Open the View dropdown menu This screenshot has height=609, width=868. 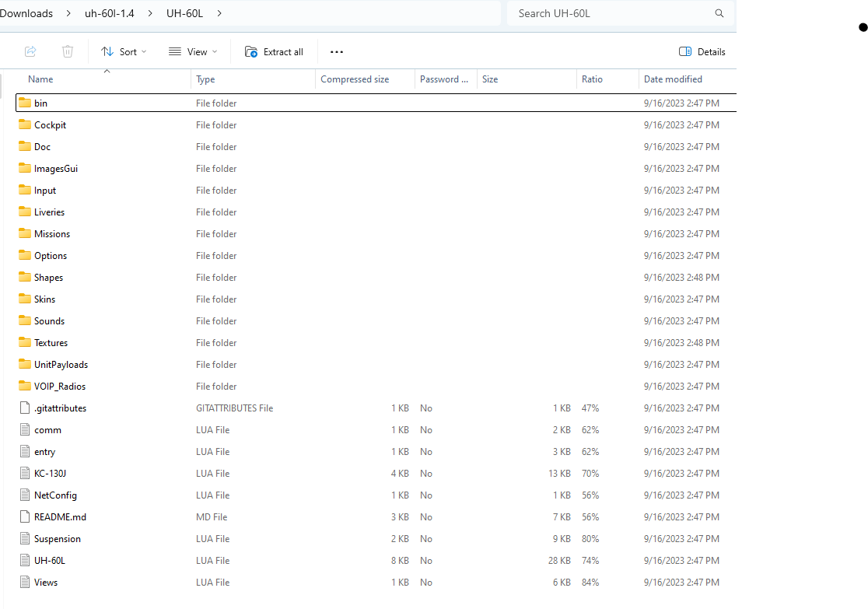click(193, 51)
